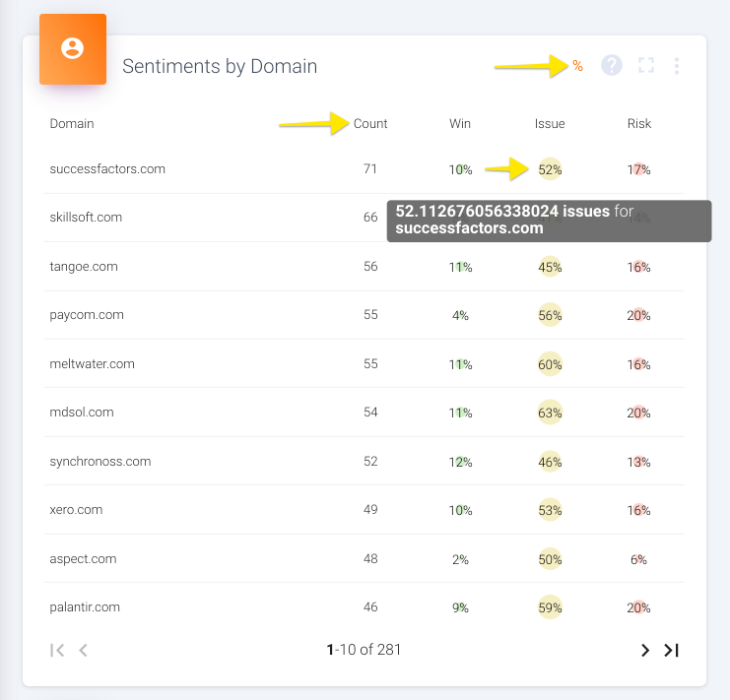Sort by the Count column header
This screenshot has width=730, height=700.
pyautogui.click(x=370, y=124)
